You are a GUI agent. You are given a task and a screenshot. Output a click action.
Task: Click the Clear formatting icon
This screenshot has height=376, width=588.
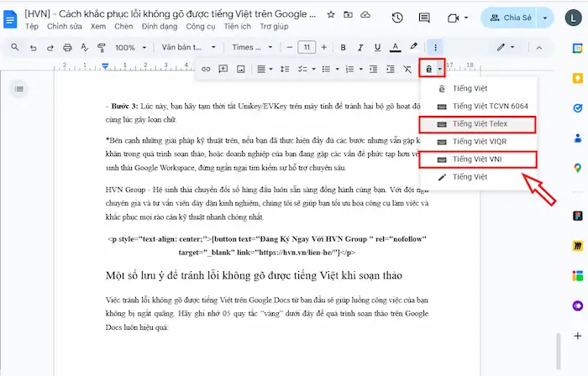pyautogui.click(x=408, y=69)
